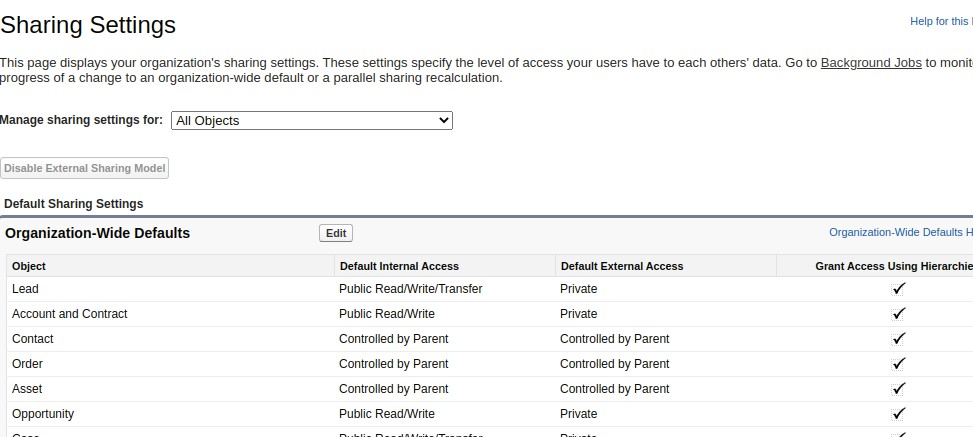The width and height of the screenshot is (973, 437).
Task: Open the Help for this Page link
Action: [x=940, y=21]
